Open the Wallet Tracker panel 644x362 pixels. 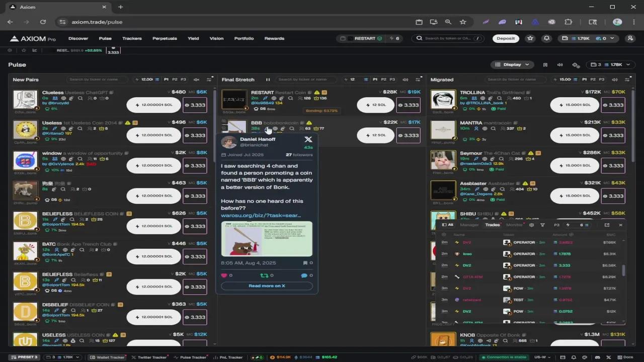tap(107, 357)
